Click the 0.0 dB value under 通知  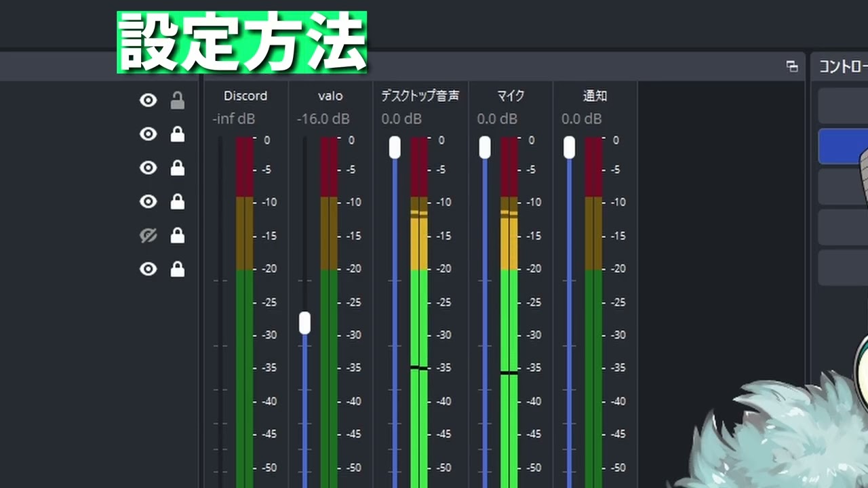click(x=581, y=119)
